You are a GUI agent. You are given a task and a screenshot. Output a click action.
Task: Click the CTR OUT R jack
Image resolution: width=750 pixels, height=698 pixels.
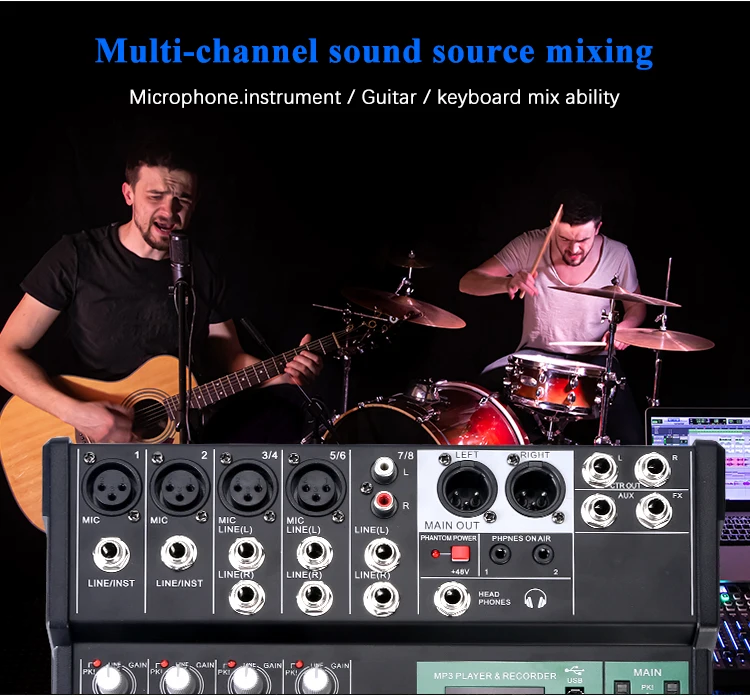pos(653,469)
